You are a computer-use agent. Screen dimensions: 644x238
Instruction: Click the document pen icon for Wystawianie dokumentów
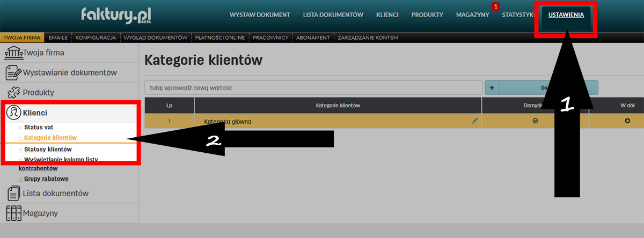coord(13,72)
